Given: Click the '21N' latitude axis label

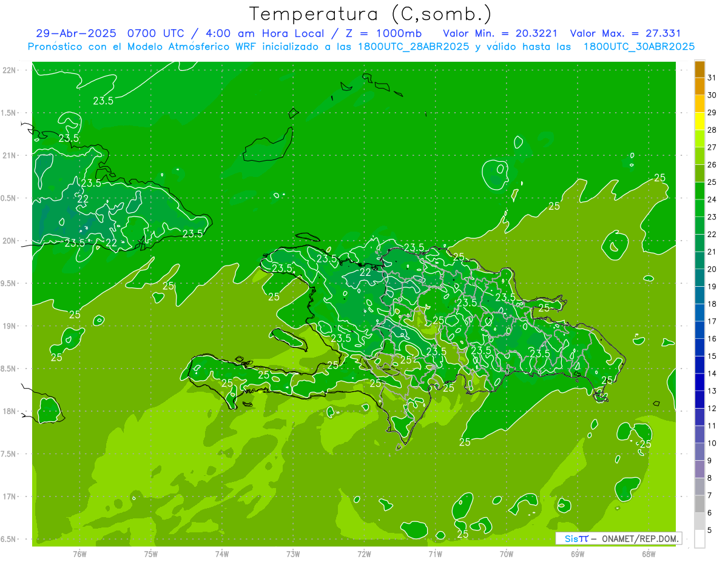Looking at the screenshot, I should (x=10, y=156).
